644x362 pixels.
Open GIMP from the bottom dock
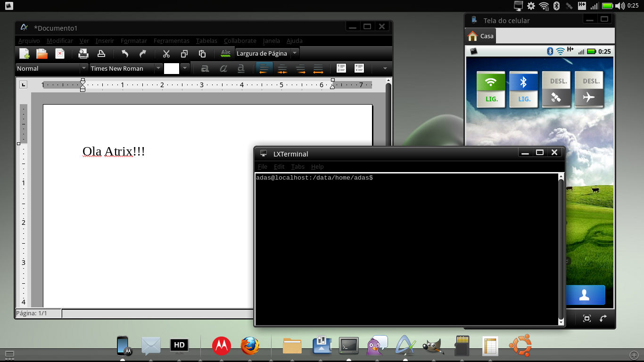[433, 346]
